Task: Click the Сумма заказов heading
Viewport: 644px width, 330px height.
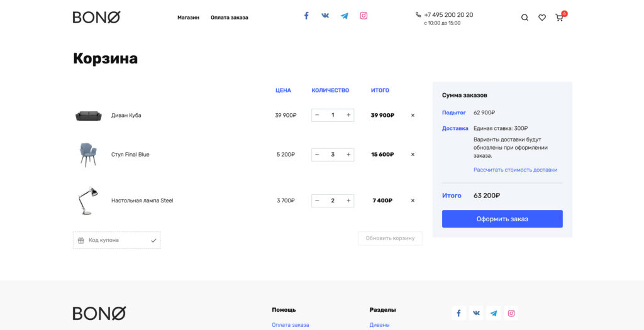Action: click(465, 95)
